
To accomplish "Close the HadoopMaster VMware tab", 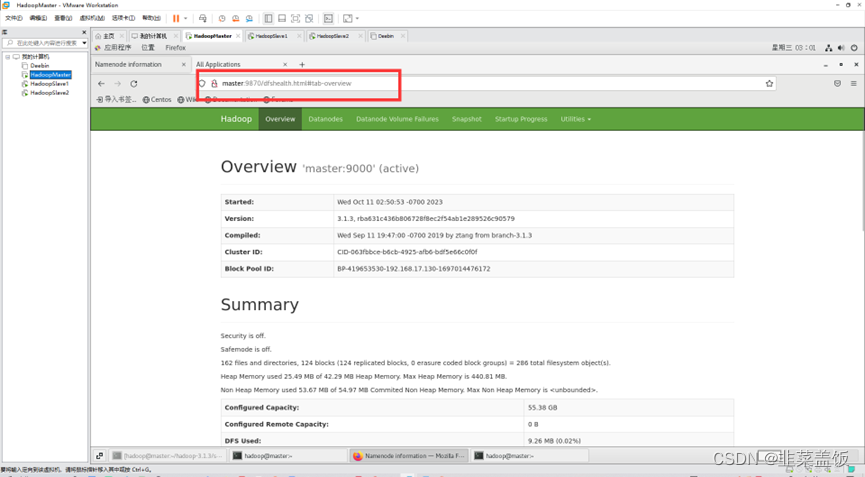I will pyautogui.click(x=238, y=36).
